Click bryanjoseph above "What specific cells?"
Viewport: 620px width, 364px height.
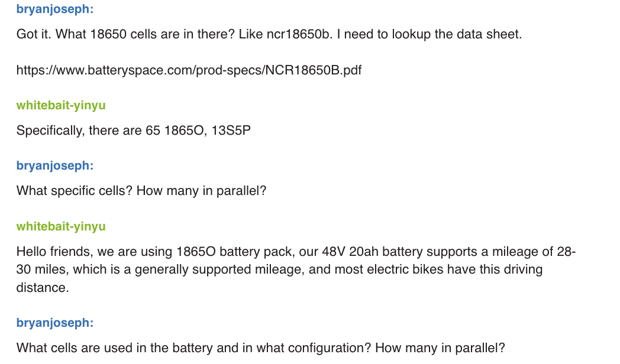54,165
